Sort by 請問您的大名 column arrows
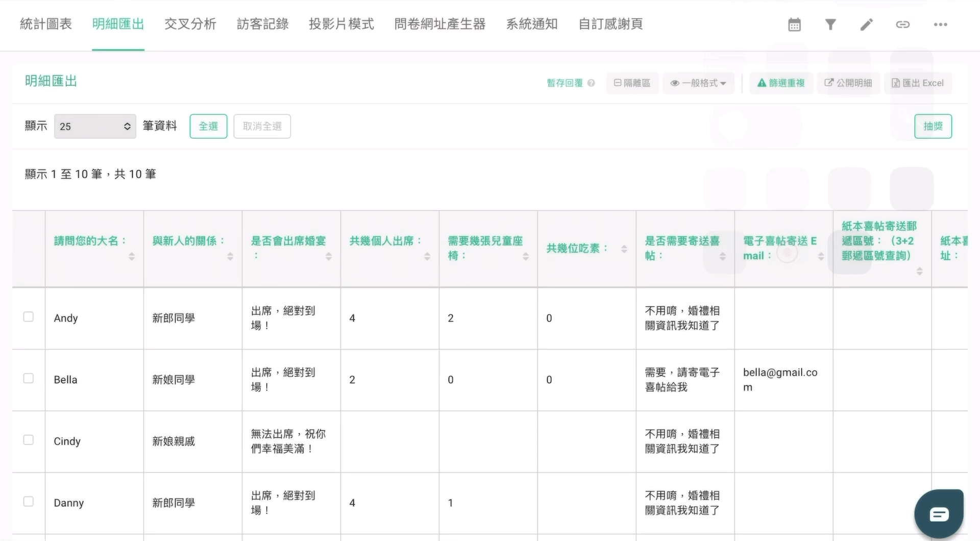The width and height of the screenshot is (980, 541). click(132, 256)
